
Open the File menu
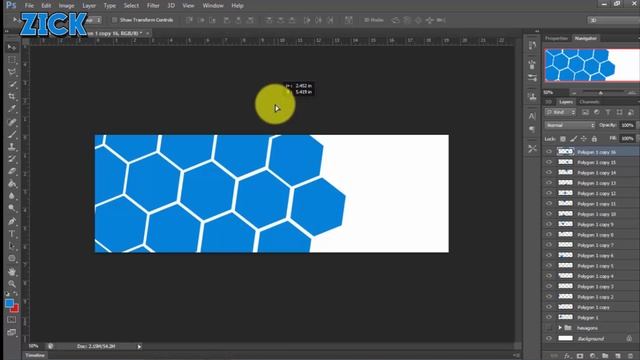29,6
